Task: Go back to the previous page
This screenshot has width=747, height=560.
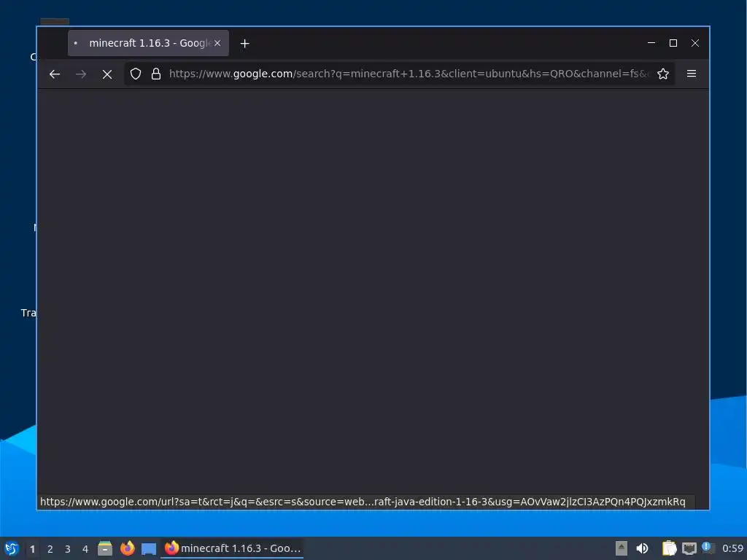Action: click(54, 74)
